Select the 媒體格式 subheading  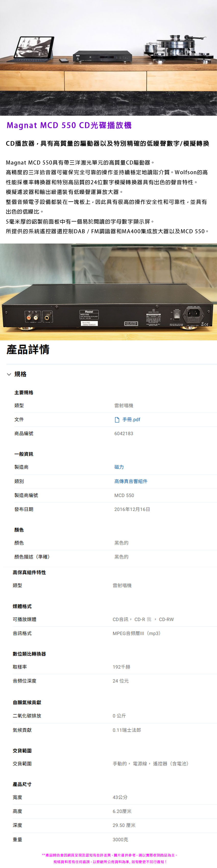22,606
